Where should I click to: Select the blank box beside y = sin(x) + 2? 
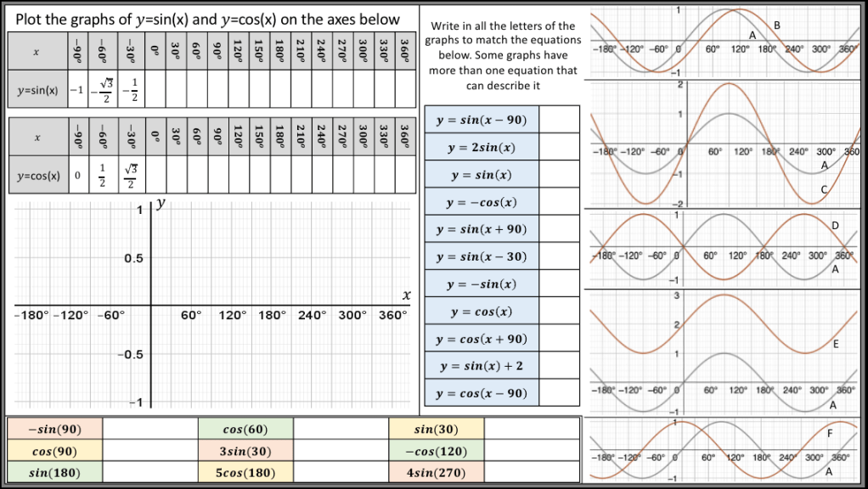(x=560, y=366)
